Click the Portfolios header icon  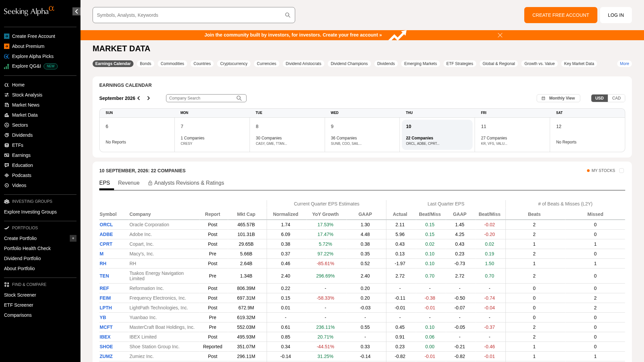click(x=7, y=228)
